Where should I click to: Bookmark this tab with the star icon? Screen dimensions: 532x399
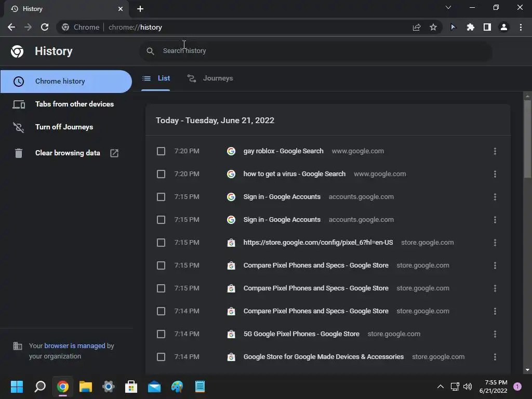433,27
